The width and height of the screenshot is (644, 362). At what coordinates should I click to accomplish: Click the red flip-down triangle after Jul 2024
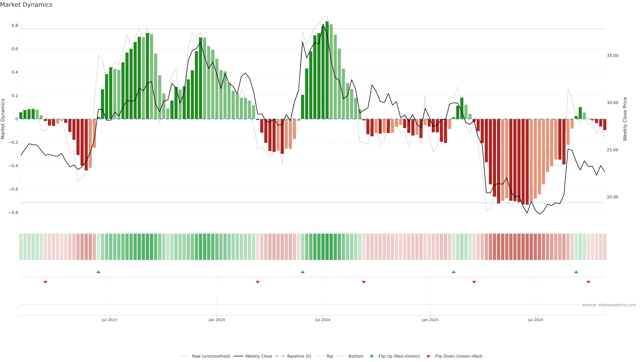point(364,282)
